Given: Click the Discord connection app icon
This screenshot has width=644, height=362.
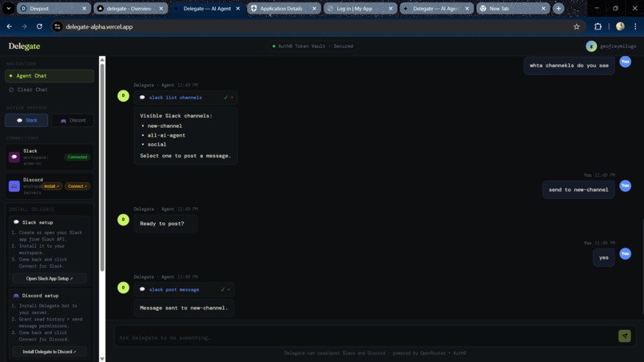Looking at the screenshot, I should [14, 186].
